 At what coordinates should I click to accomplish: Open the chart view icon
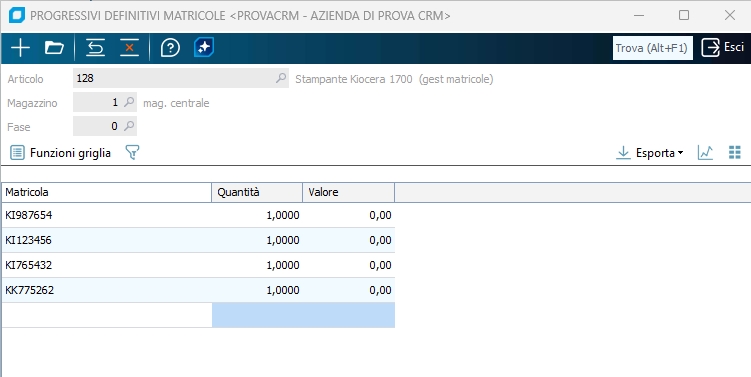705,153
